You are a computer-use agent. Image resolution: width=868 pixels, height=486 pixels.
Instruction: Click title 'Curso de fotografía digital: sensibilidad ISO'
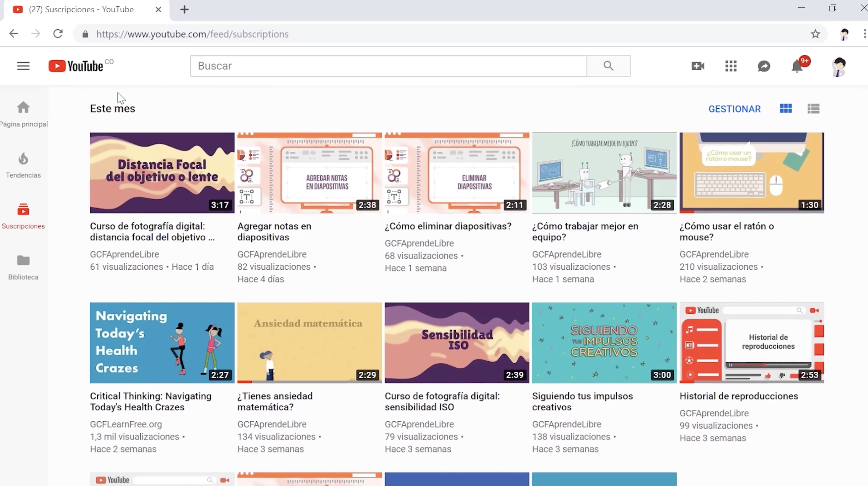442,402
